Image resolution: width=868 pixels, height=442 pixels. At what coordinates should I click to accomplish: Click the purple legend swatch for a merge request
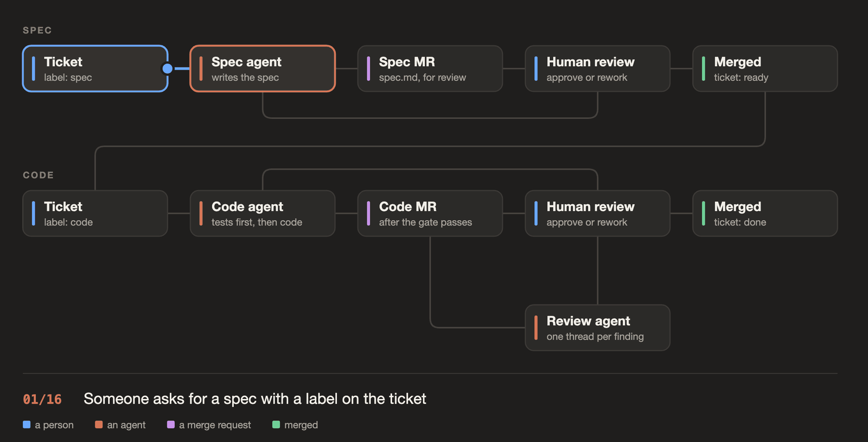(x=171, y=425)
